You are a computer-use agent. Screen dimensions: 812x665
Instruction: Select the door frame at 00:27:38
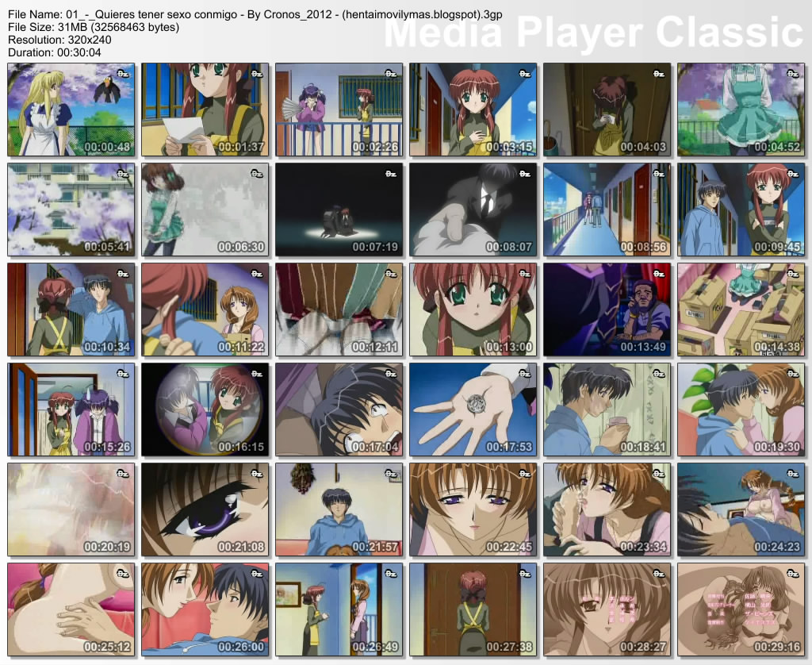click(x=473, y=609)
